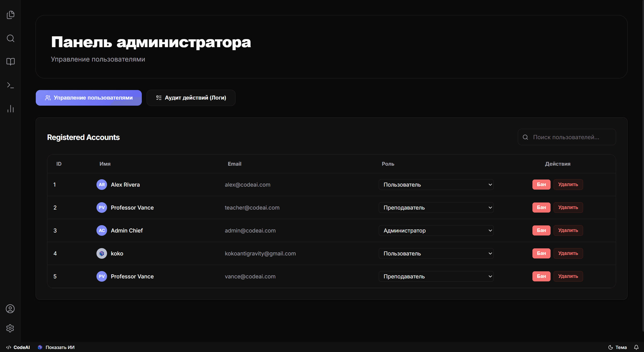Click email admin@codeai.com

coord(250,230)
